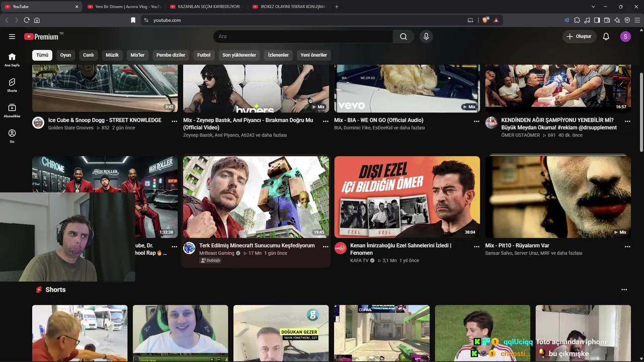This screenshot has height=362, width=644.
Task: Open the Mix - Pit10 Rüyalarım Var title
Action: 517,245
